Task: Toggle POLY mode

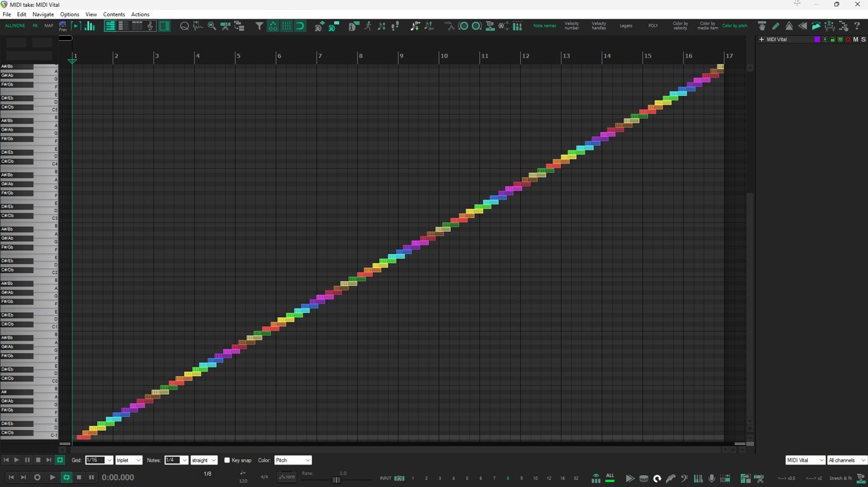Action: click(653, 26)
